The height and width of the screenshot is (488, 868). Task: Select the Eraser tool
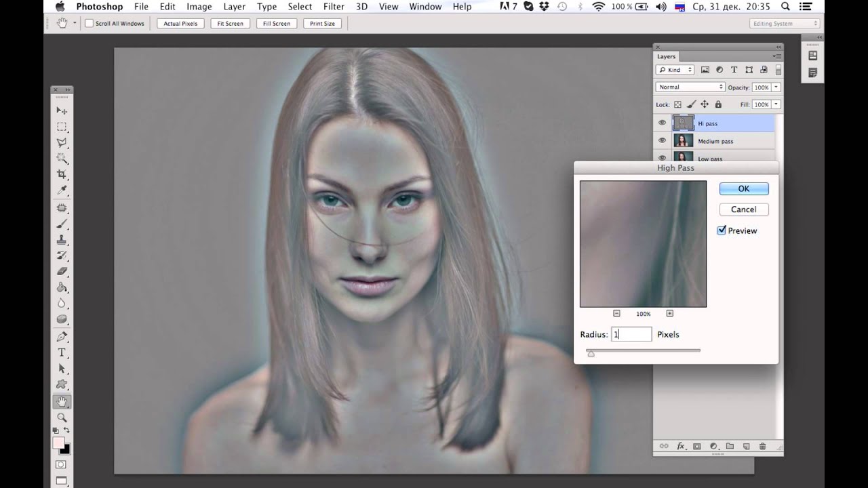coord(62,271)
